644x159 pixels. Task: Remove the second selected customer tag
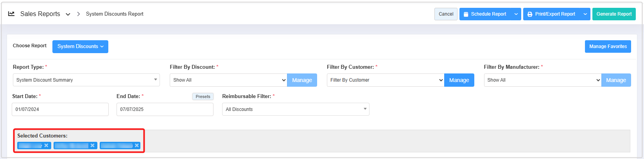tap(92, 145)
